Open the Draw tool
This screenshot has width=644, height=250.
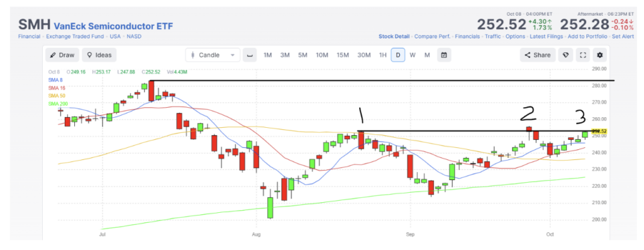[x=62, y=55]
